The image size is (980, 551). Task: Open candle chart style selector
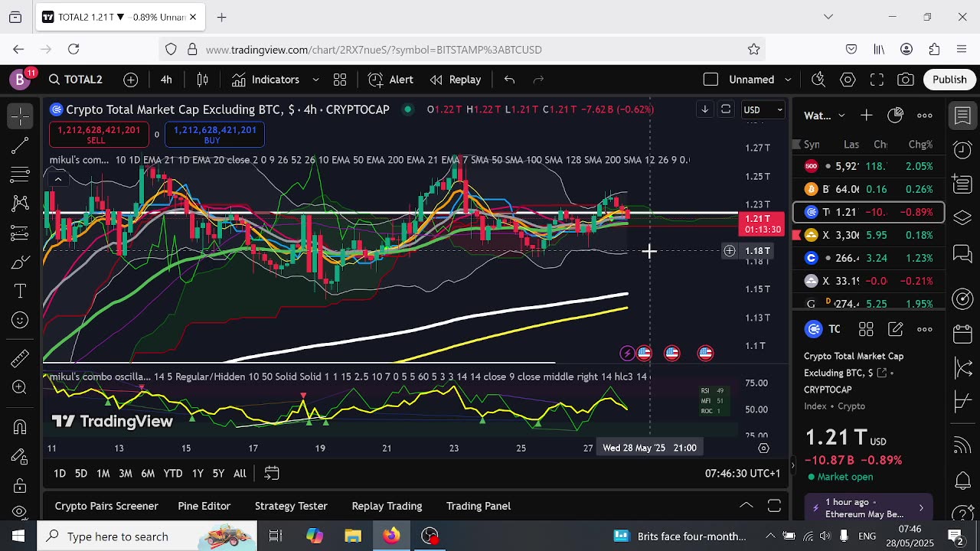click(203, 80)
